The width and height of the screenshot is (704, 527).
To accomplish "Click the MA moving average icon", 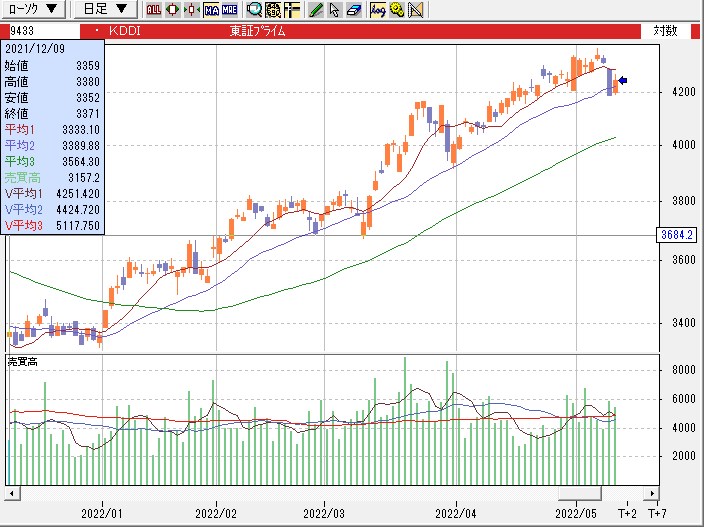I will click(x=211, y=10).
